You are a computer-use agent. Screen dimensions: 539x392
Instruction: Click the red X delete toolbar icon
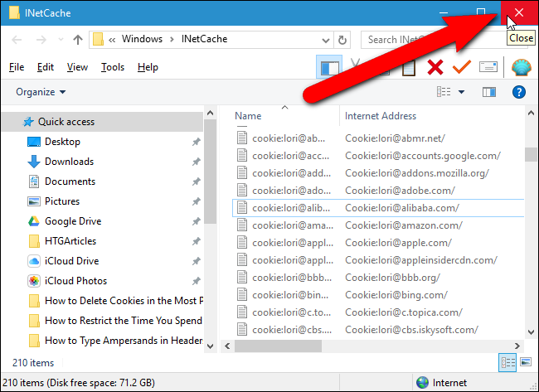click(x=435, y=67)
